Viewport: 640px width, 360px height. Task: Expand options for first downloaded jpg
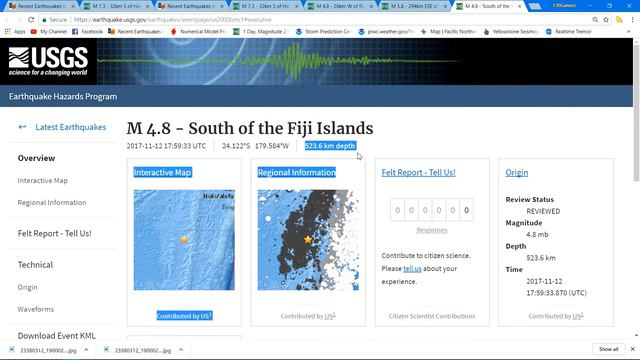point(86,350)
